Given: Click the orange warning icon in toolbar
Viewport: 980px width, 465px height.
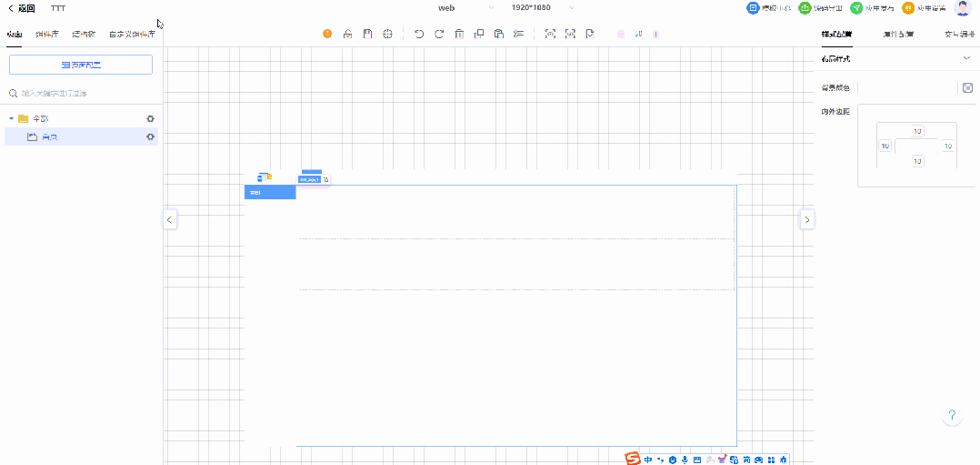Looking at the screenshot, I should click(x=327, y=34).
